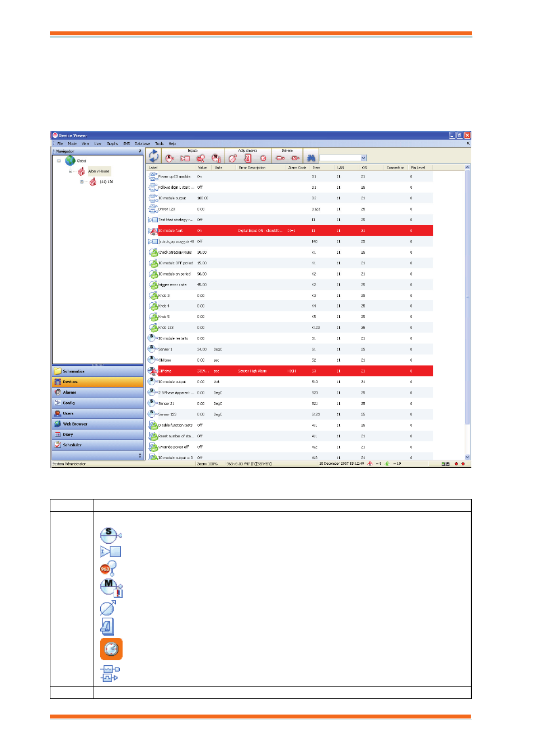The width and height of the screenshot is (534, 756).
Task: Open the Graphs menu
Action: 113,144
